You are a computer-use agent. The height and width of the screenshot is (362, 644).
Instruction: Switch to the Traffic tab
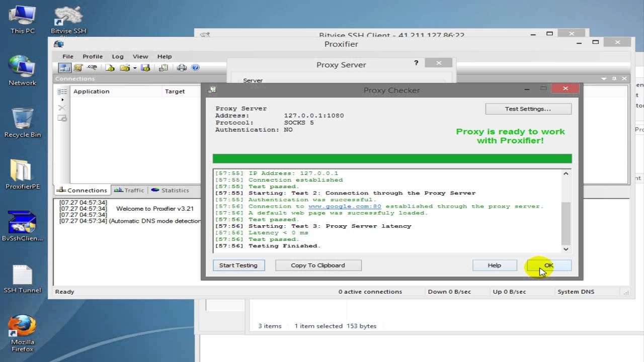coord(129,190)
